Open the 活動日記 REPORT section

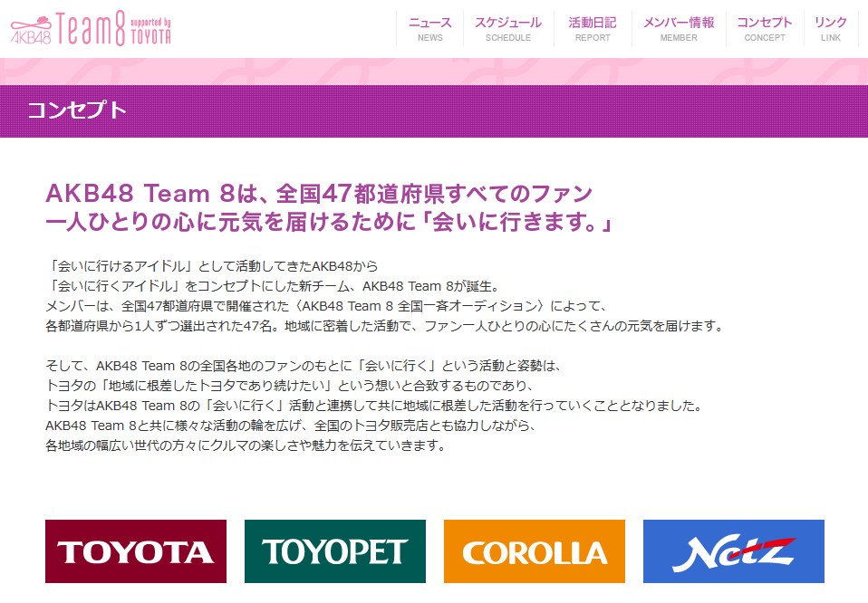tap(593, 29)
